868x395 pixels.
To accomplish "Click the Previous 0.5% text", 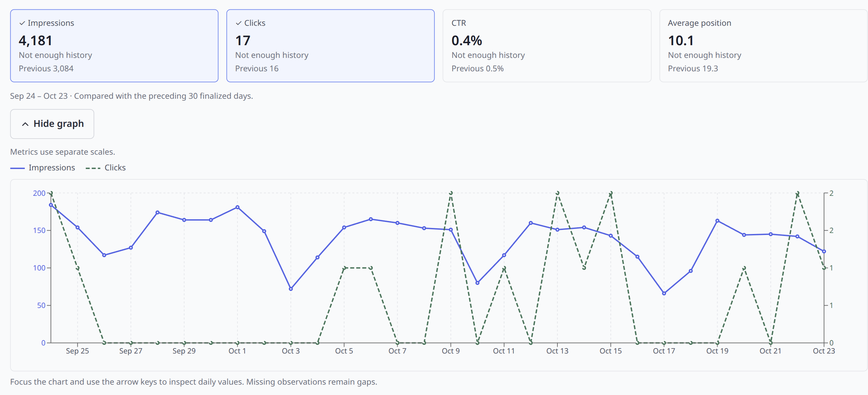I will point(477,69).
